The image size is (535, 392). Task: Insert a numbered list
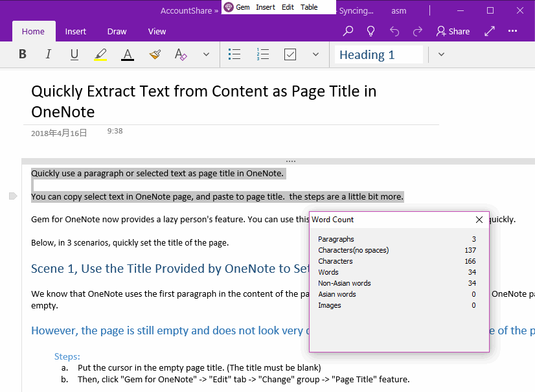pos(263,54)
